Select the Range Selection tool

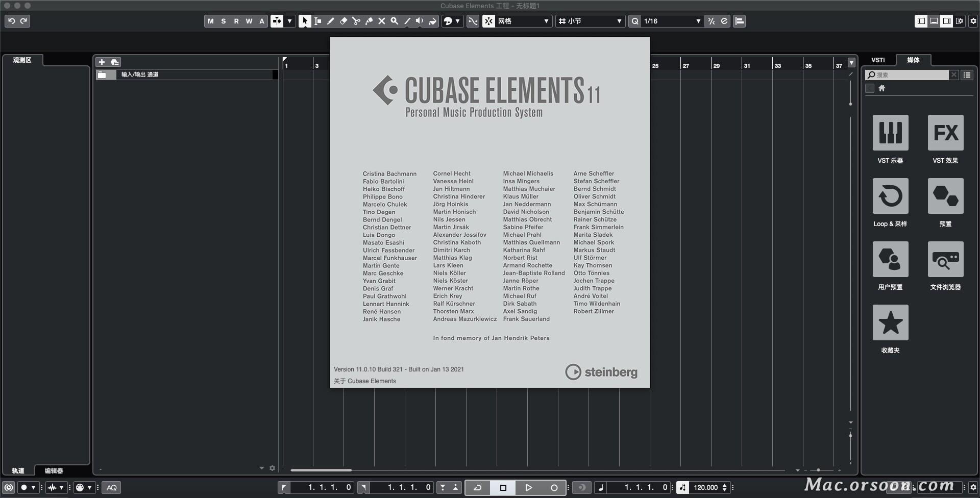point(317,21)
